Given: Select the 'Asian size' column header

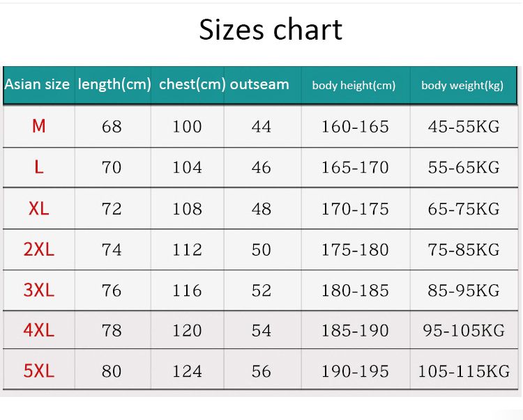Looking at the screenshot, I should click(37, 85).
